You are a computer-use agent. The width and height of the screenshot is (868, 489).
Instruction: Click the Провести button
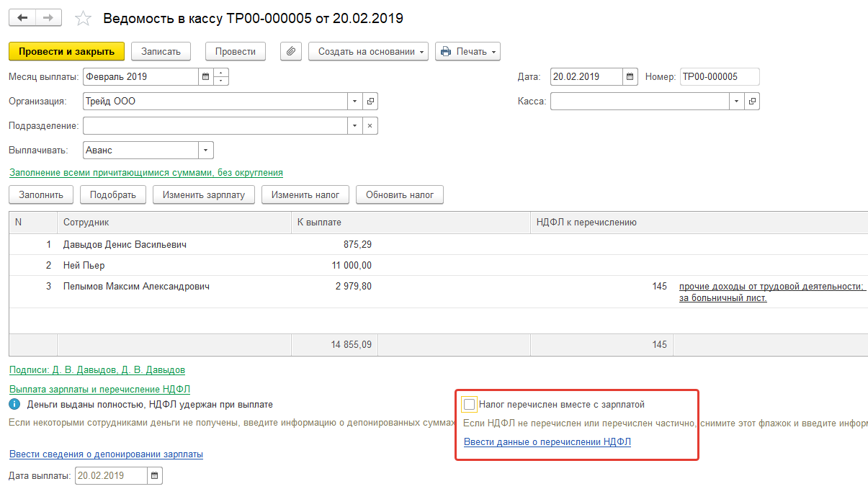pos(236,51)
